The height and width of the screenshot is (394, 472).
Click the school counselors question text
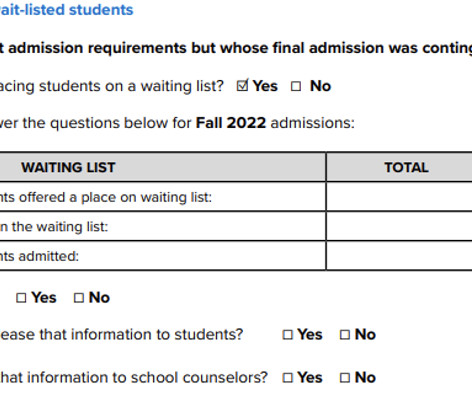134,378
